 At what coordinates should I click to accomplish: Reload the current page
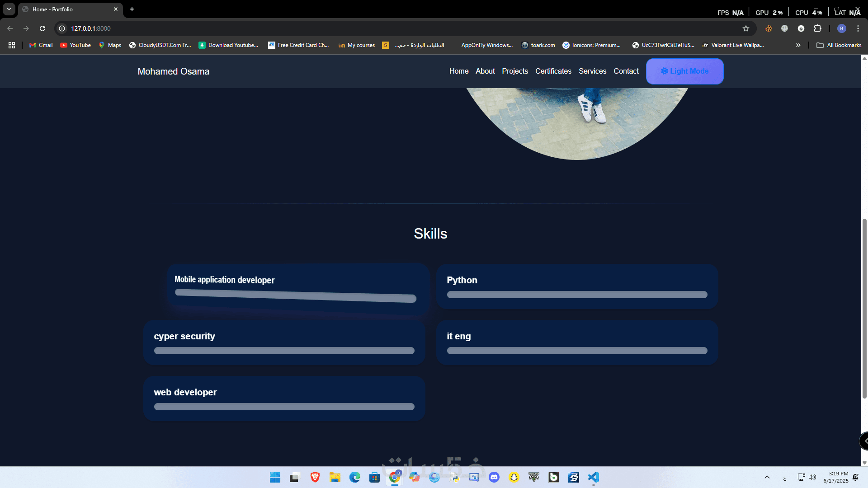tap(42, 28)
